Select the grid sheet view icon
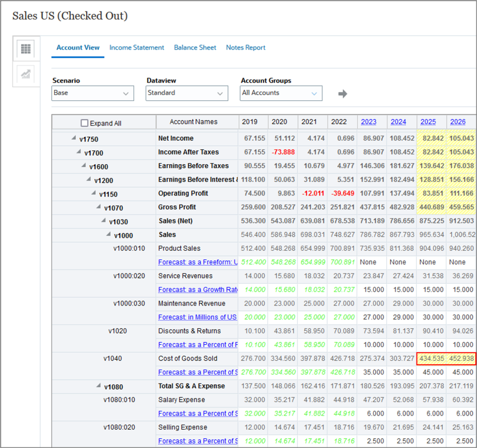 25,49
